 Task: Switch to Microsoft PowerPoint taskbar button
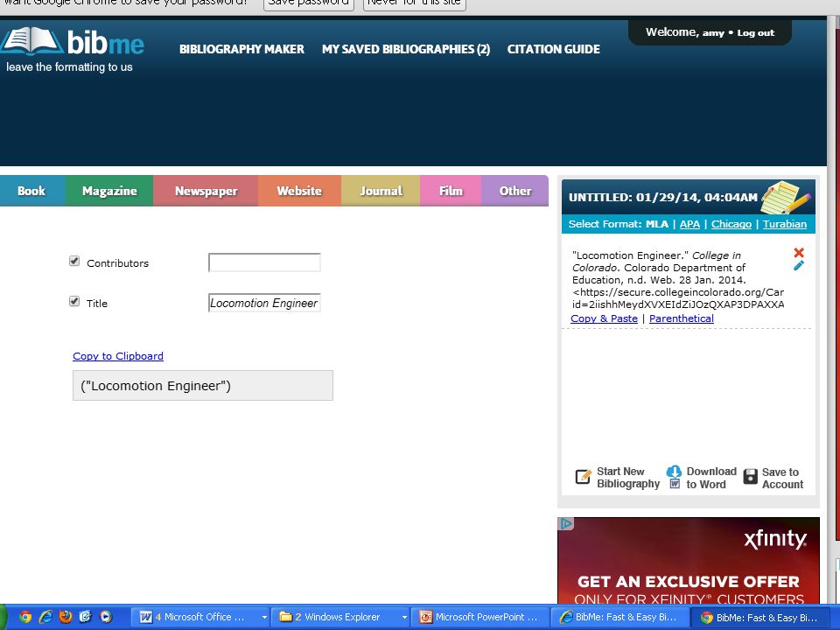[479, 617]
